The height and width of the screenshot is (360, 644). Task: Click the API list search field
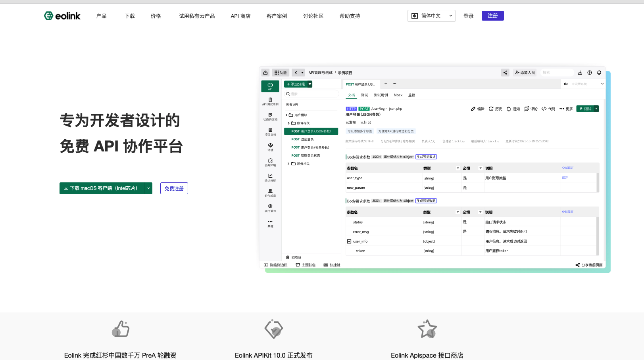(312, 94)
